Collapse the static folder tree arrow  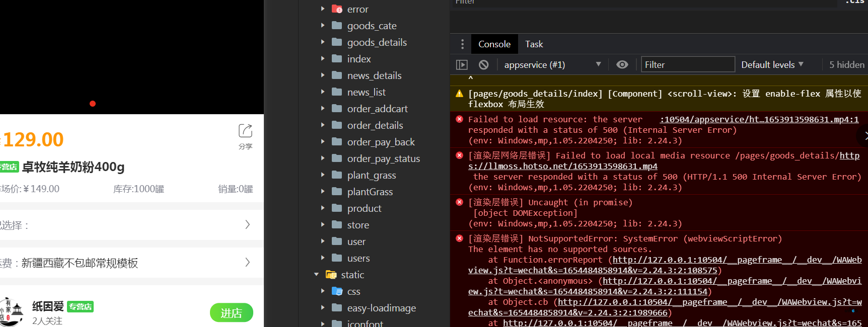point(317,275)
